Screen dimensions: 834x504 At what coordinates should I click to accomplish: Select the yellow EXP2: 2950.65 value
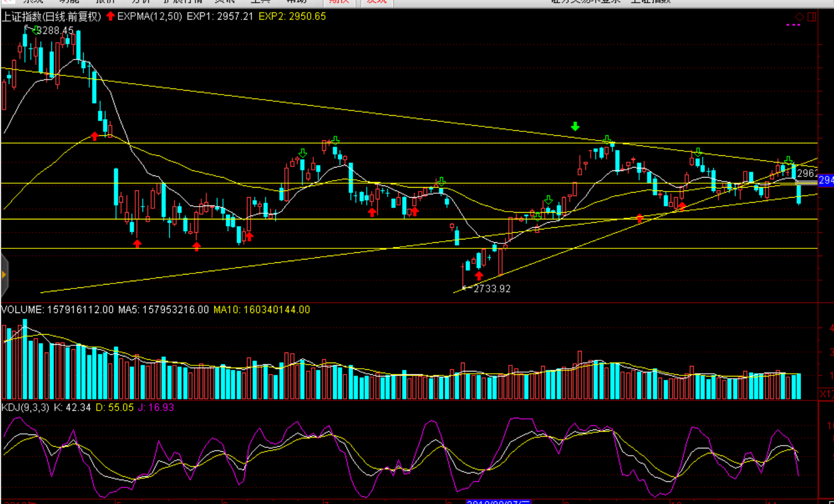(292, 17)
